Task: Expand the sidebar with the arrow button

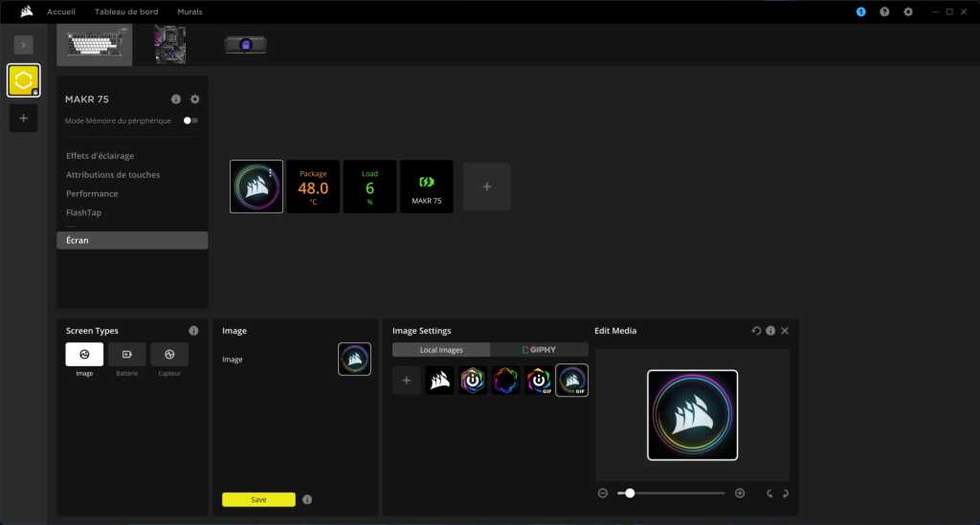Action: click(24, 45)
